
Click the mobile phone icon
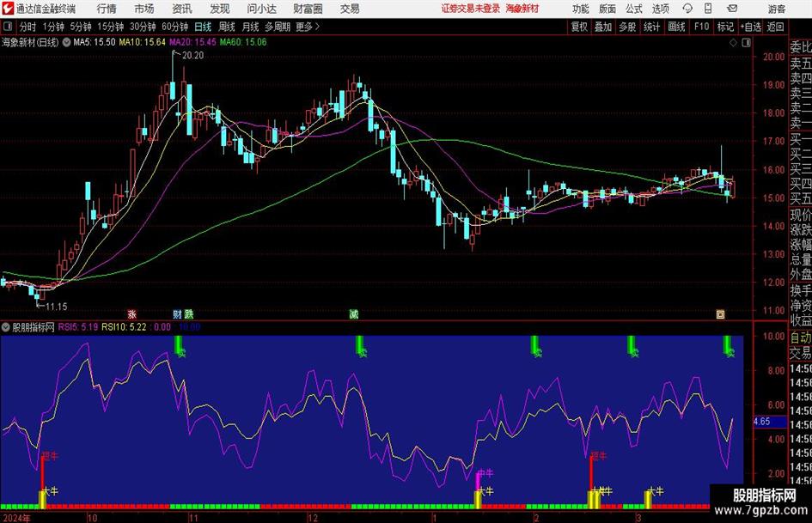pyautogui.click(x=708, y=9)
